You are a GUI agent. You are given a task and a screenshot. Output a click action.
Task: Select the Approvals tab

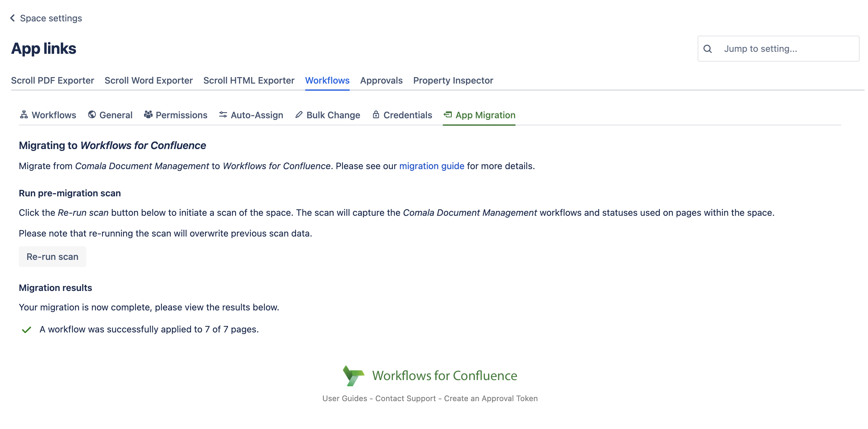coord(381,81)
